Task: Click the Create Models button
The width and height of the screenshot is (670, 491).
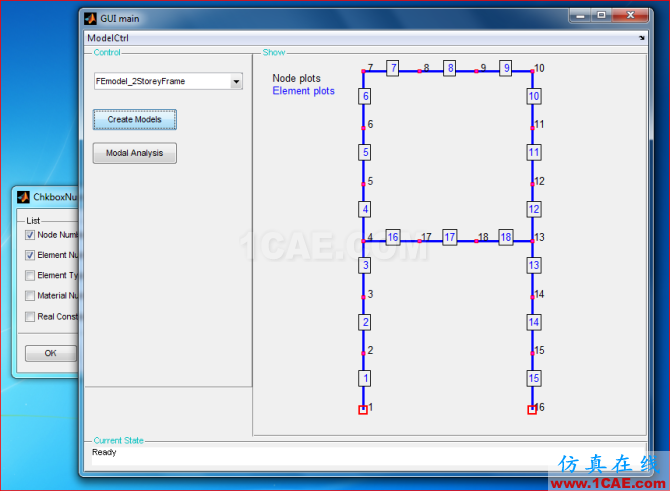Action: click(x=135, y=120)
